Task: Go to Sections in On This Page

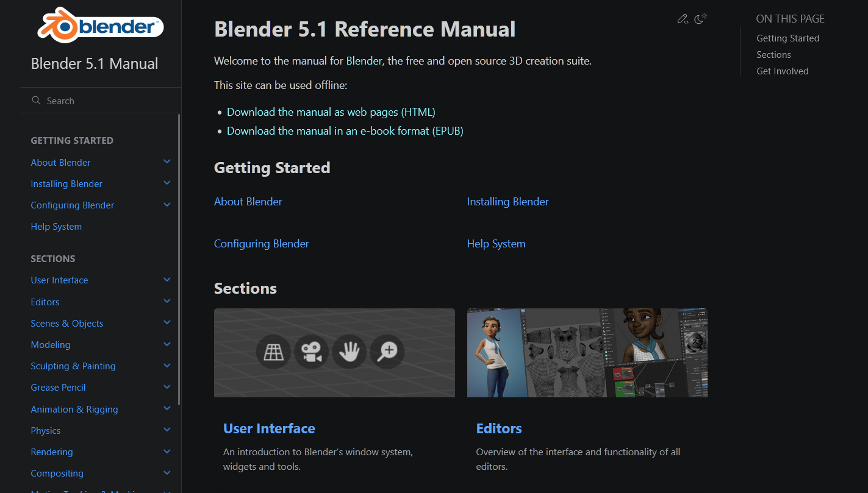Action: 773,55
